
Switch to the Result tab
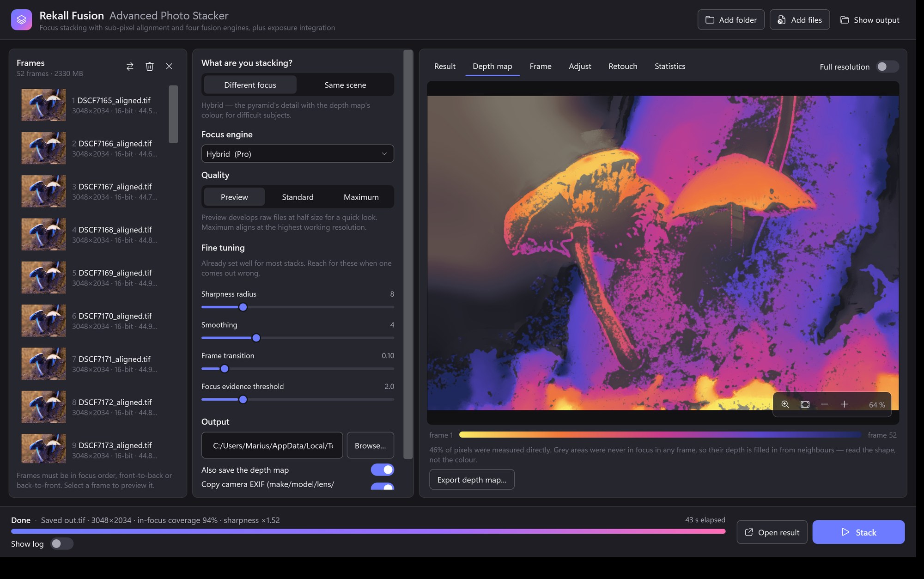point(445,67)
